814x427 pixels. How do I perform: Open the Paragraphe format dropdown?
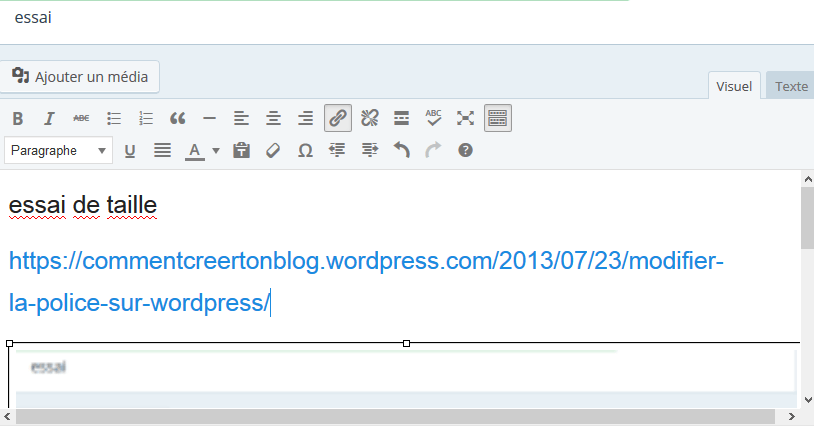(59, 151)
